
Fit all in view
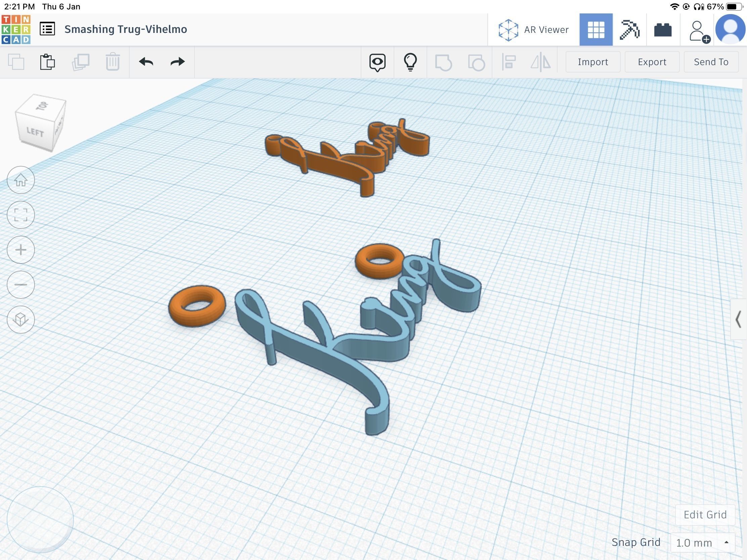21,215
